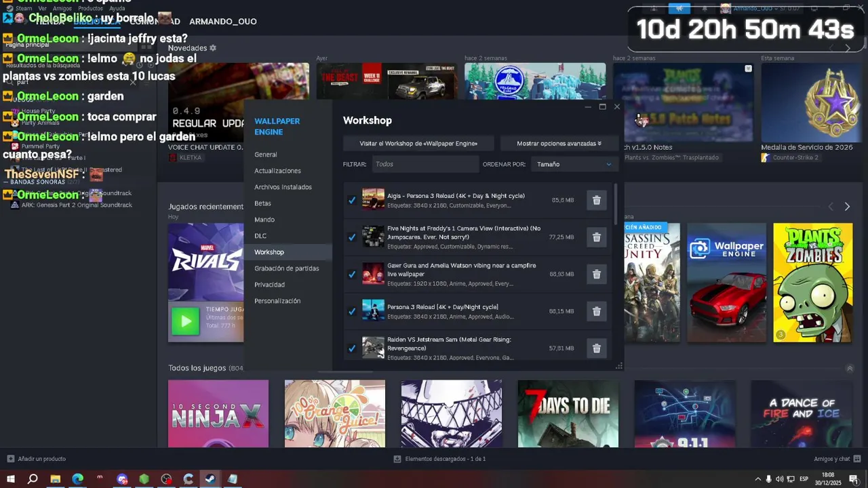Open Windows taskbar search
The width and height of the screenshot is (868, 488).
coord(33,479)
